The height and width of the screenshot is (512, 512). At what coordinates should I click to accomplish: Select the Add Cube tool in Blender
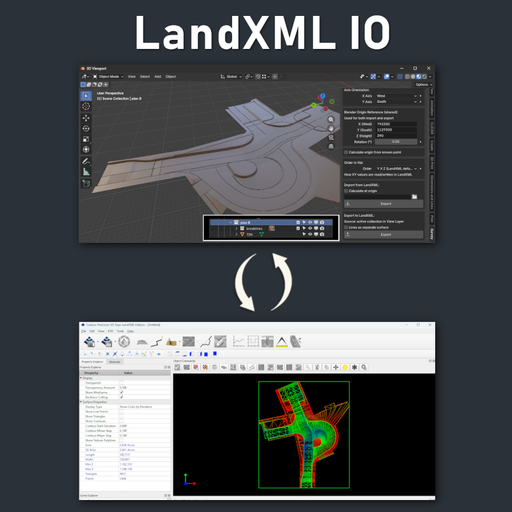(86, 184)
